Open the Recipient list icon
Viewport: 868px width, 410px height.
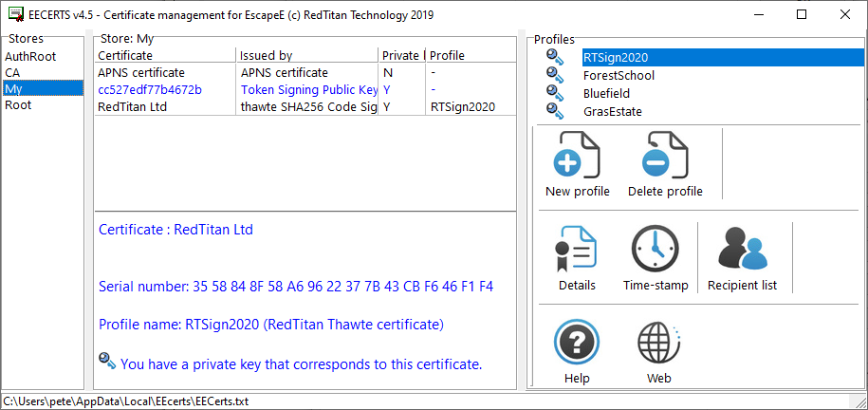tap(743, 250)
